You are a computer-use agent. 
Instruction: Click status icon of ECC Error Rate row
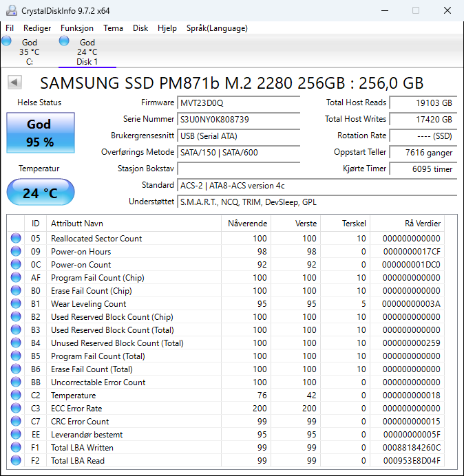[x=16, y=408]
